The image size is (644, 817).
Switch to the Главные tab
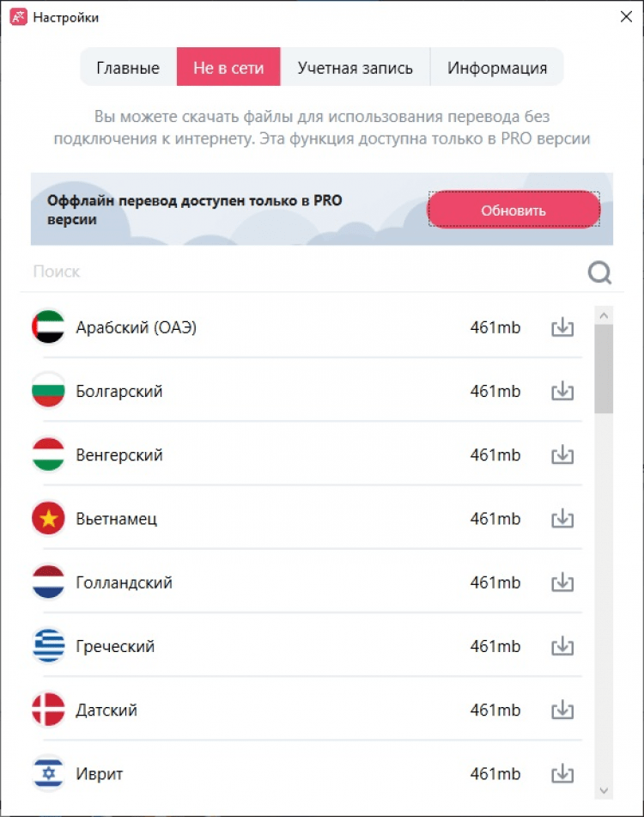pos(128,68)
